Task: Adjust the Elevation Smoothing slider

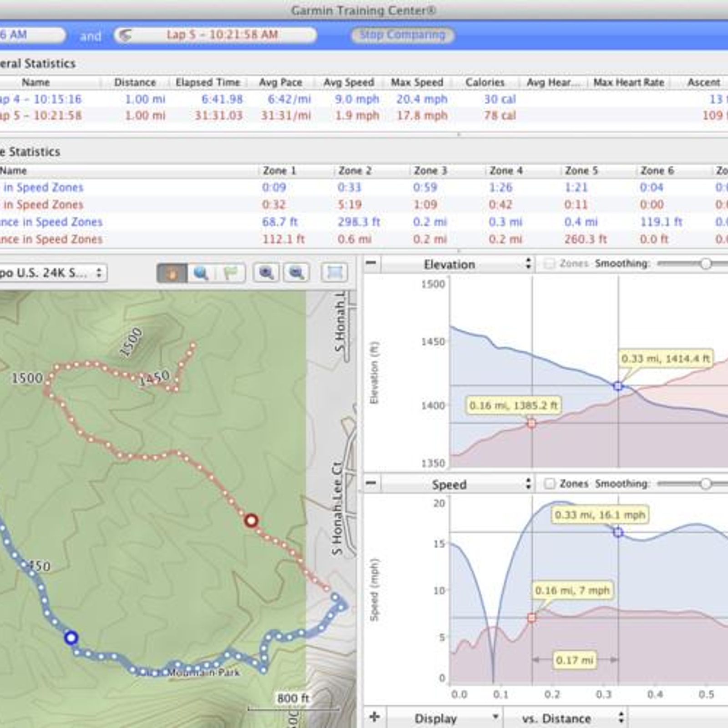Action: click(x=705, y=263)
